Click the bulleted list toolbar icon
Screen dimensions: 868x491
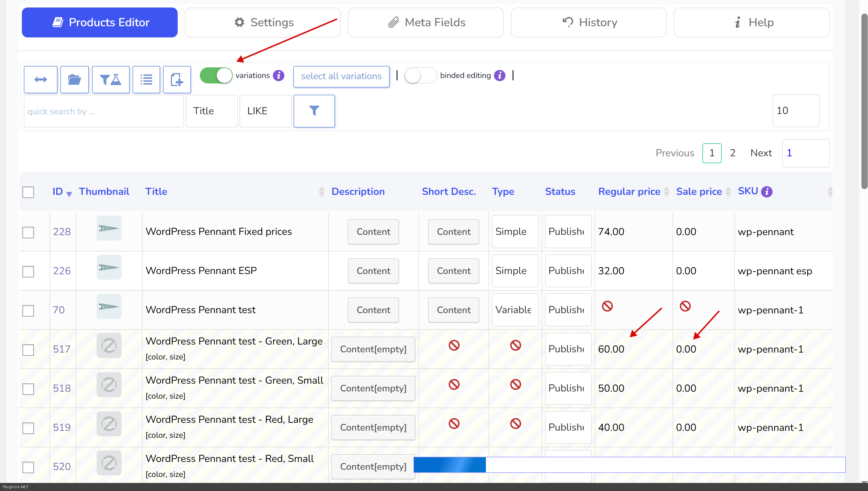(146, 80)
